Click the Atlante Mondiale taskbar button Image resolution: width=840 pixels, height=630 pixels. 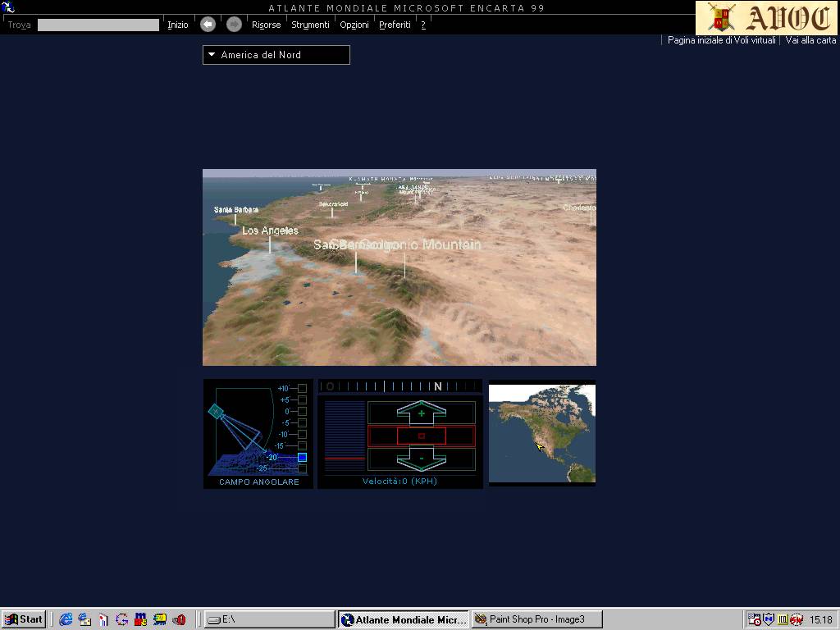(x=404, y=619)
